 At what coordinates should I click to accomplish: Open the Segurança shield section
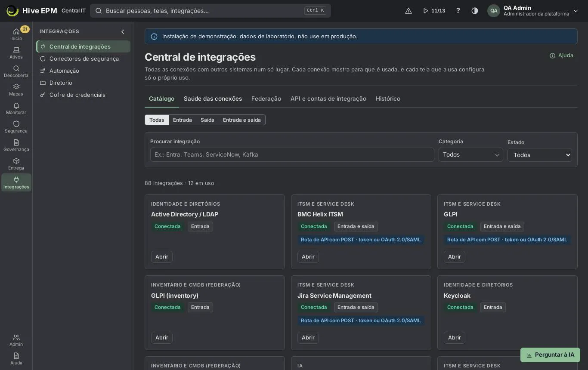click(x=16, y=127)
